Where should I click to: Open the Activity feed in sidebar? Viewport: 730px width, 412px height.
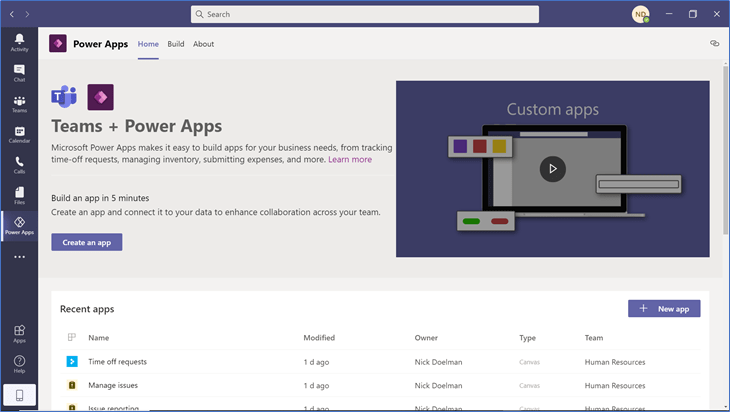click(x=19, y=42)
